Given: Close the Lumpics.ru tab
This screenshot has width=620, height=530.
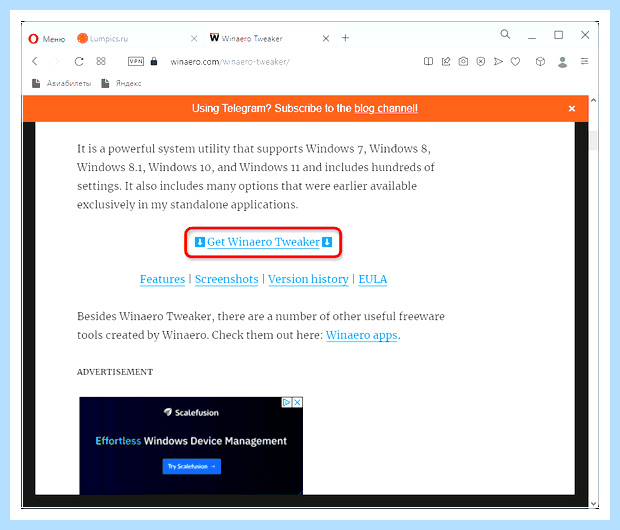Looking at the screenshot, I should point(194,38).
